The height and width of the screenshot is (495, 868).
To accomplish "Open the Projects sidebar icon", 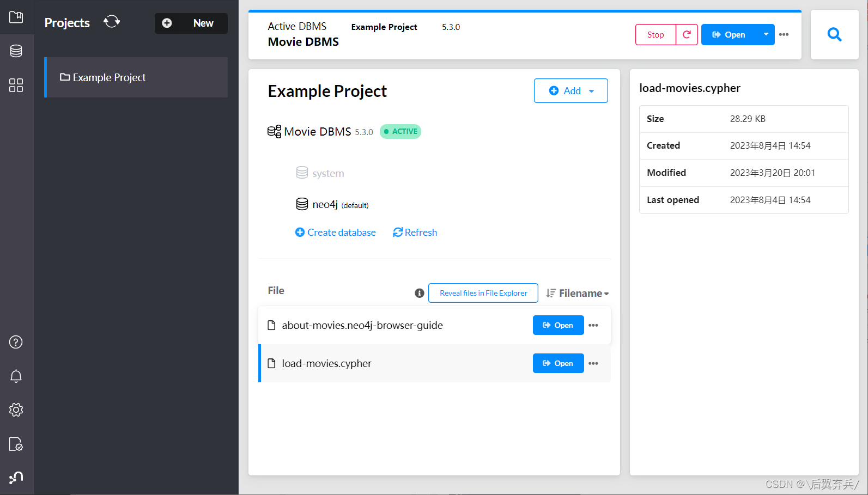I will tap(16, 17).
